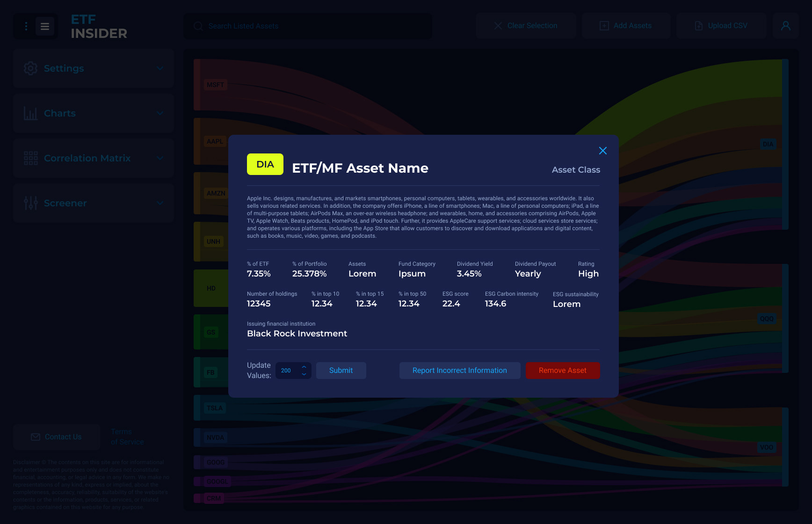Open the Terms of Service link
This screenshot has width=812, height=524.
(x=127, y=437)
